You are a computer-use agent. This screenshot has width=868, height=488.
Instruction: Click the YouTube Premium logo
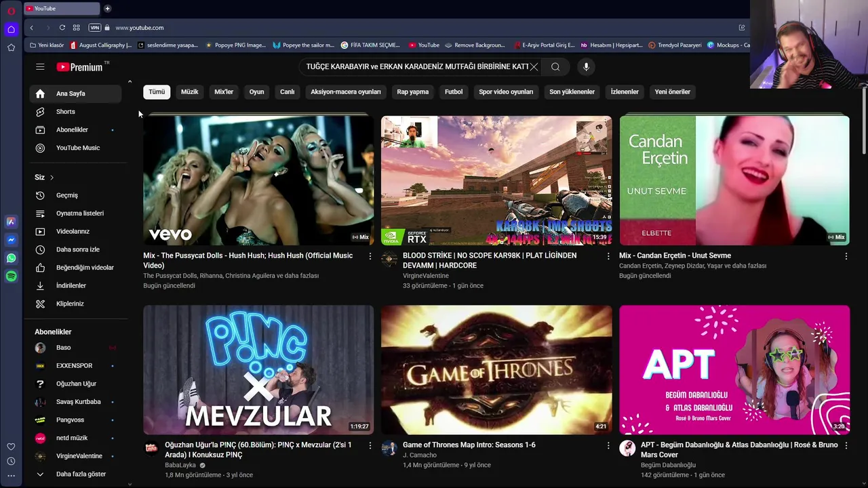coord(79,66)
